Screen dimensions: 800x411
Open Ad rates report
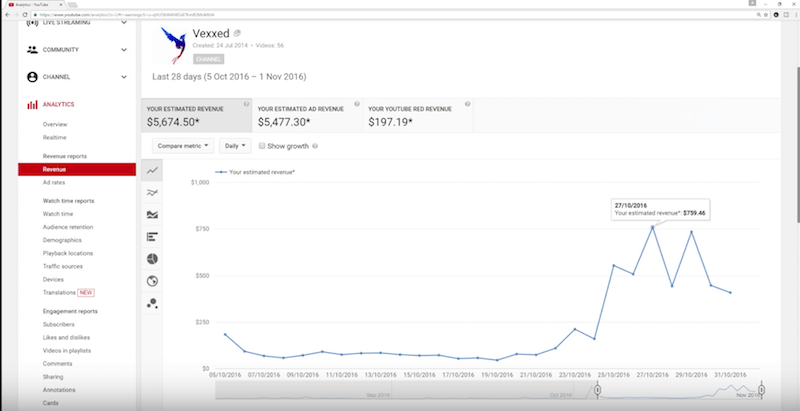coord(54,183)
